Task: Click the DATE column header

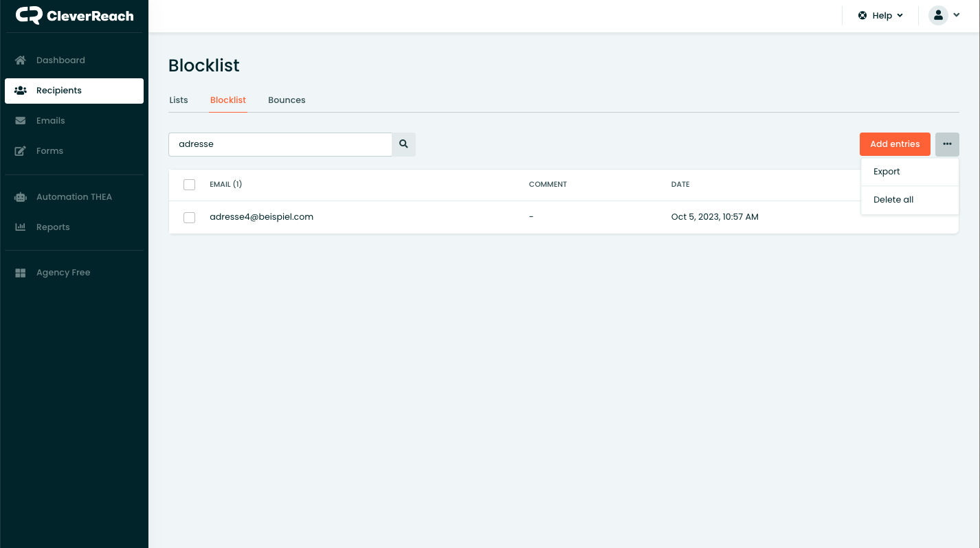Action: [x=680, y=185]
